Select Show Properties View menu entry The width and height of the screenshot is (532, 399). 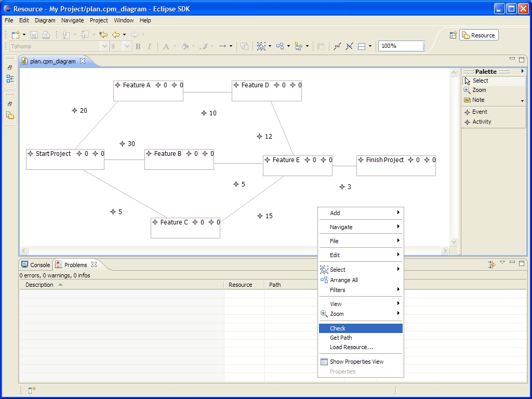(x=356, y=362)
